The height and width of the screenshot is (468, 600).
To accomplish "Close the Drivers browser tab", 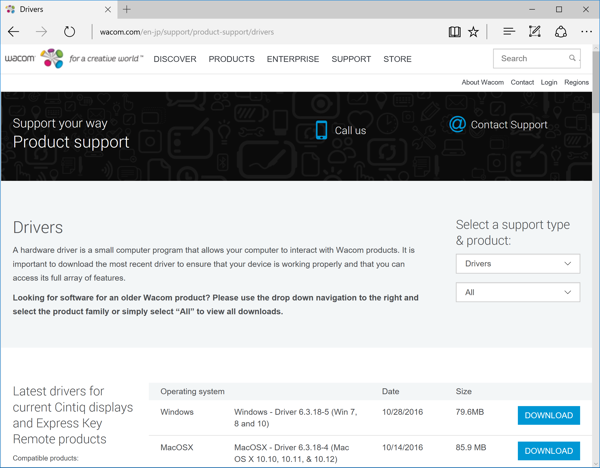I will coord(108,9).
